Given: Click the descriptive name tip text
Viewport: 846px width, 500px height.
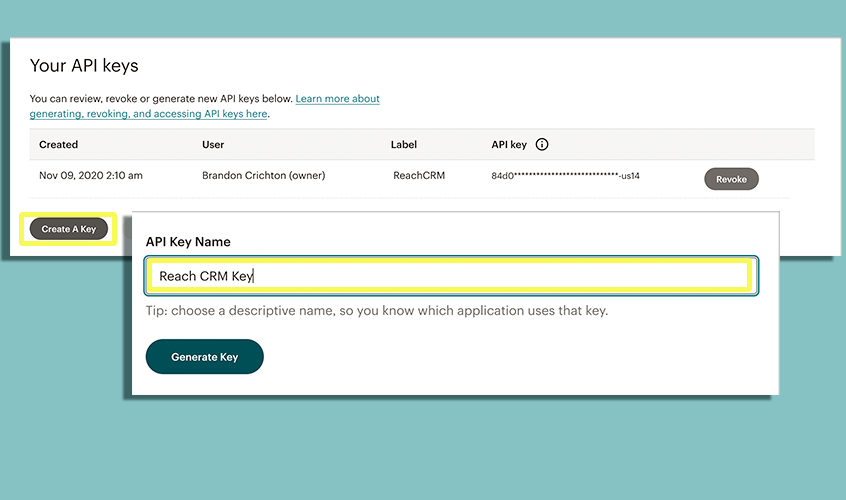Looking at the screenshot, I should tap(377, 311).
